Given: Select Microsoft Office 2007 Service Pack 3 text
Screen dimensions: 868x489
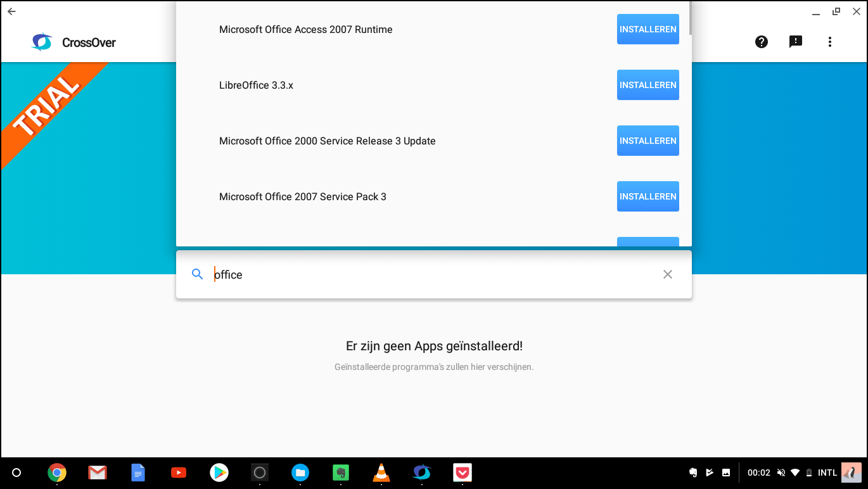Looking at the screenshot, I should [x=302, y=197].
